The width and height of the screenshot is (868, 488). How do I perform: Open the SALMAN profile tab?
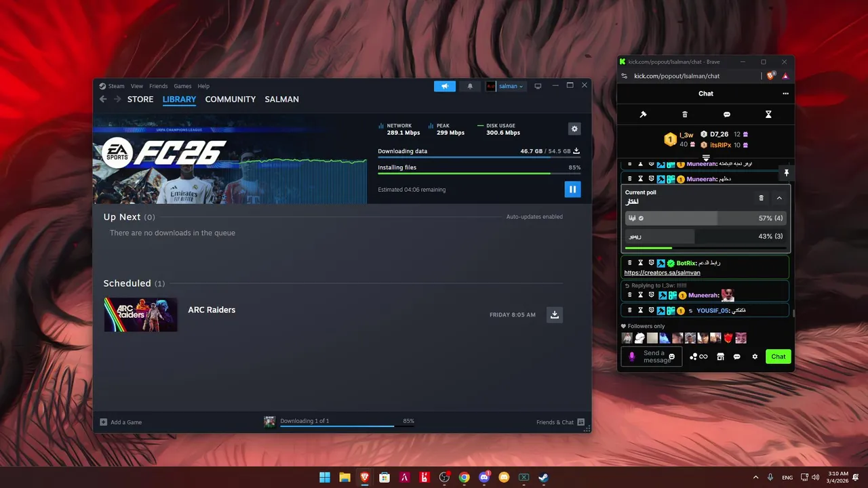[281, 99]
